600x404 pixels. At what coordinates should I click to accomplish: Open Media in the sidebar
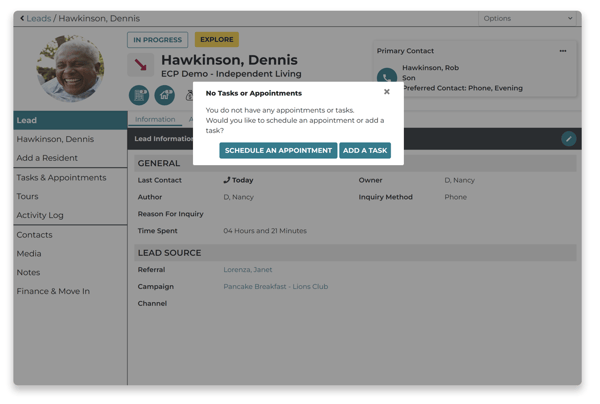(x=29, y=254)
